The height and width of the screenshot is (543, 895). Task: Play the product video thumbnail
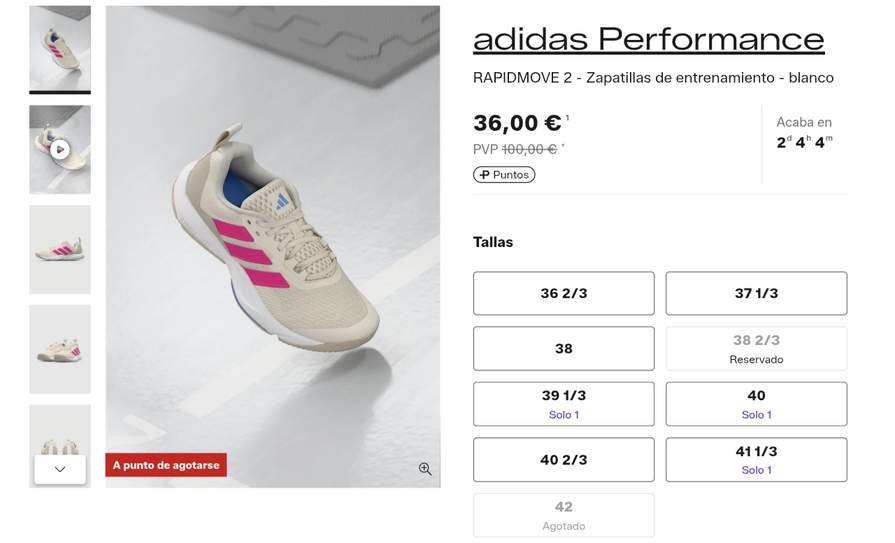pos(60,150)
